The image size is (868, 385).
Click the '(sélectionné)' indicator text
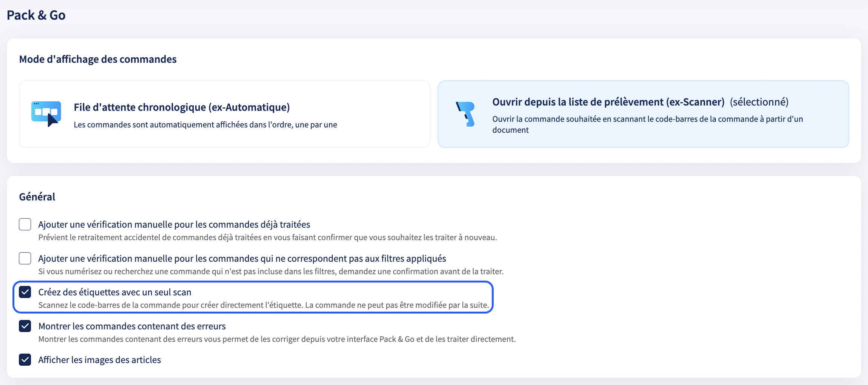pos(759,102)
